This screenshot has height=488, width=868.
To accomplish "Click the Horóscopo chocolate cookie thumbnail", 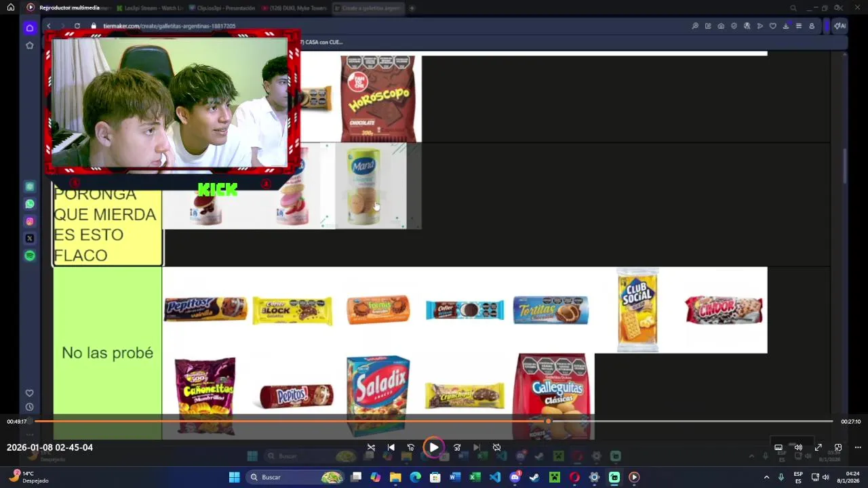I will 378,98.
